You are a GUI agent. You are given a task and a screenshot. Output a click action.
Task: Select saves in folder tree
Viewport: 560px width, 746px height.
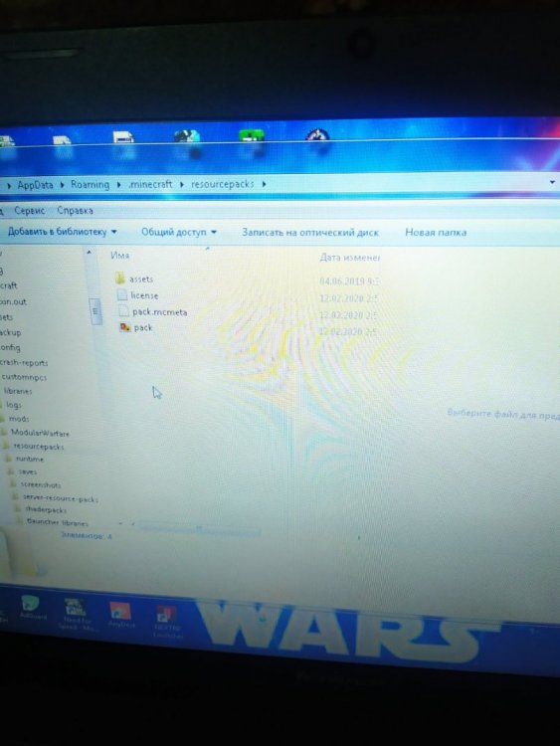coord(27,471)
